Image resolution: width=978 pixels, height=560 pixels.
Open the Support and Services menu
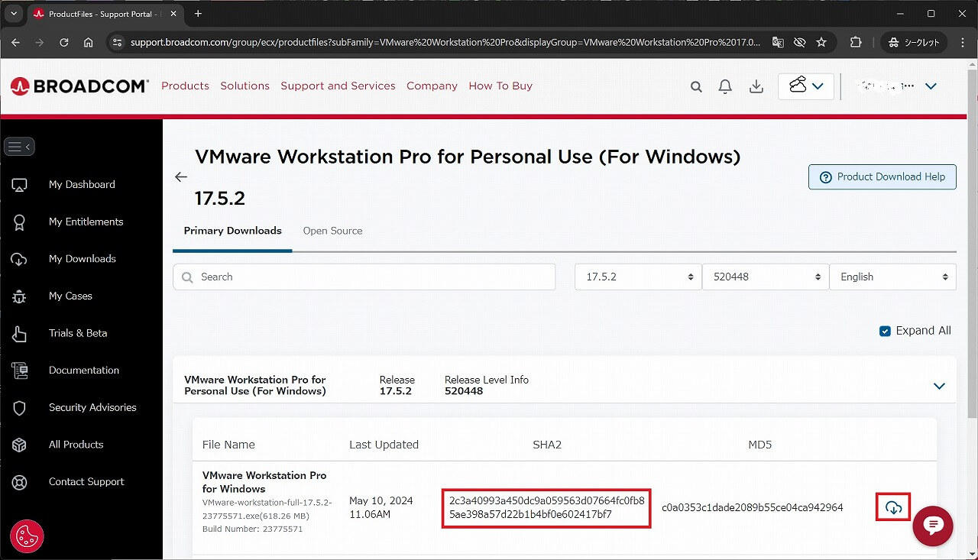pyautogui.click(x=338, y=86)
